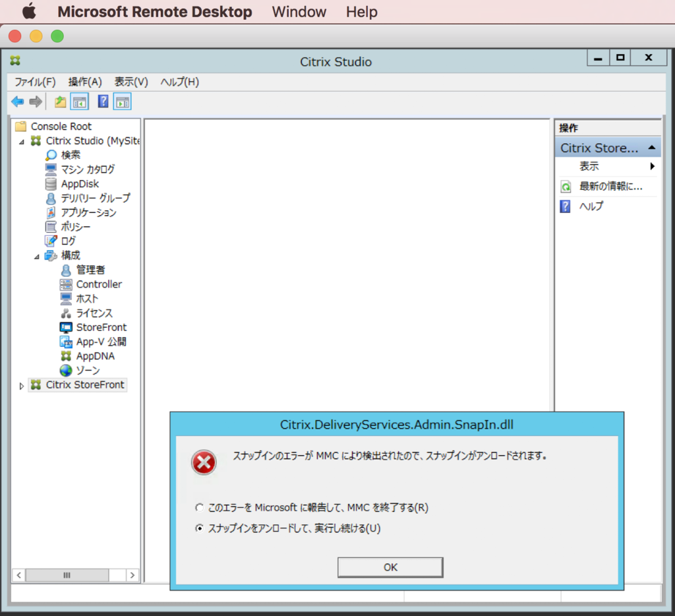Image resolution: width=675 pixels, height=616 pixels.
Task: Select the Controller server icon
Action: tap(66, 284)
